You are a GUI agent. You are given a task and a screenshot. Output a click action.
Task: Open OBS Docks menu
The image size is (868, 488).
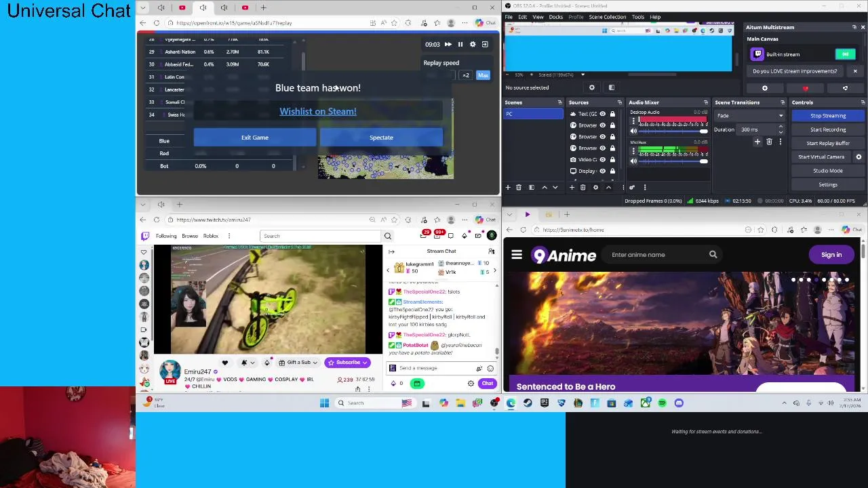pos(555,17)
